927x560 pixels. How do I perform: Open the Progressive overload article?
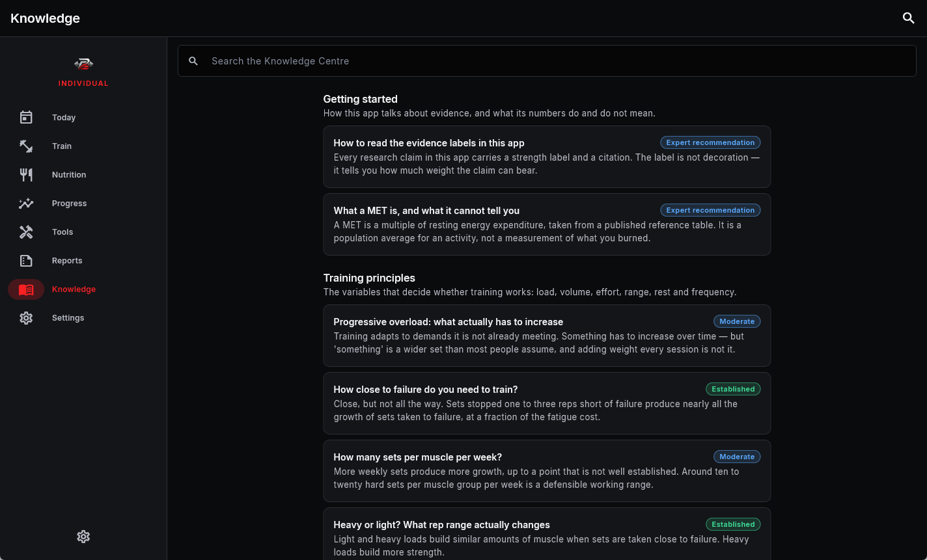pyautogui.click(x=547, y=336)
